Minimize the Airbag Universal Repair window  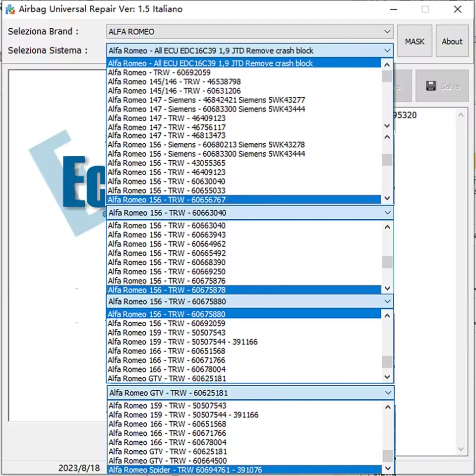click(x=394, y=9)
